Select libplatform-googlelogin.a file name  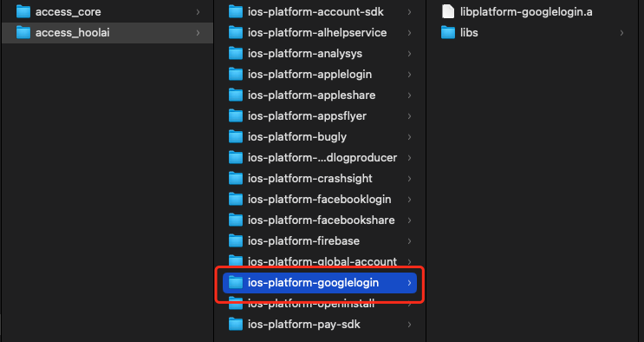coord(526,12)
